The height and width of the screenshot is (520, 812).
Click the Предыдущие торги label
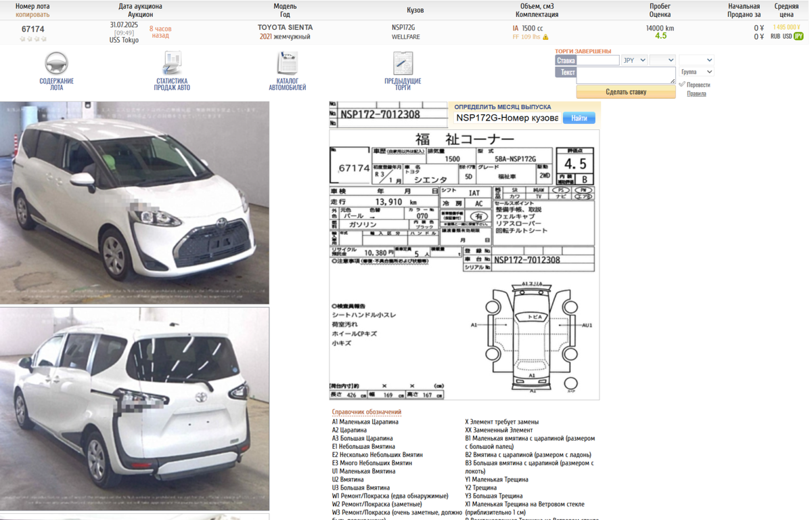click(x=403, y=84)
